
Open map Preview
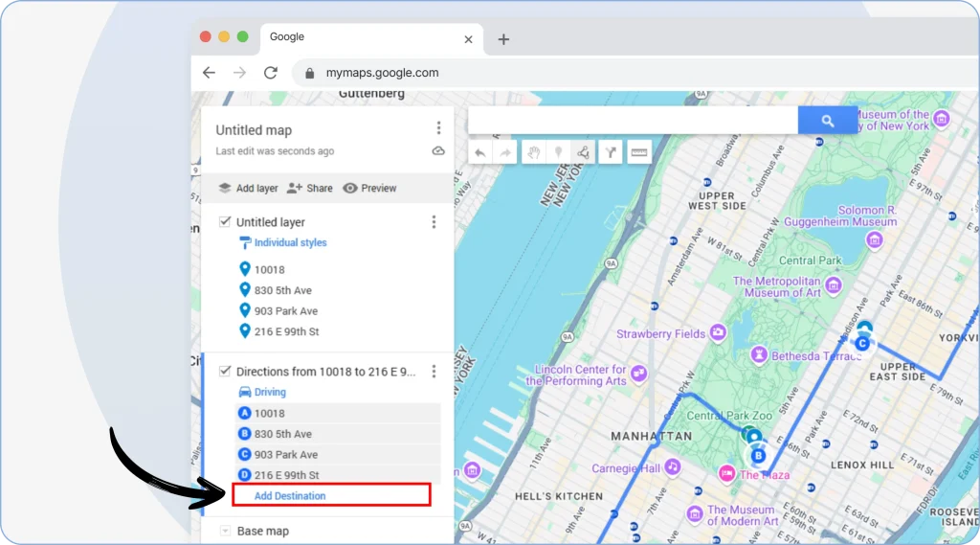pyautogui.click(x=369, y=188)
